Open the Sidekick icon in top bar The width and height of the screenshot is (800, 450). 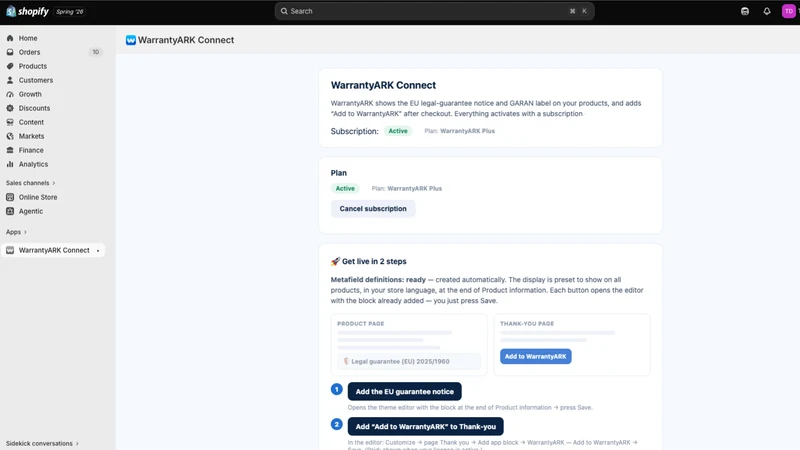tap(745, 11)
